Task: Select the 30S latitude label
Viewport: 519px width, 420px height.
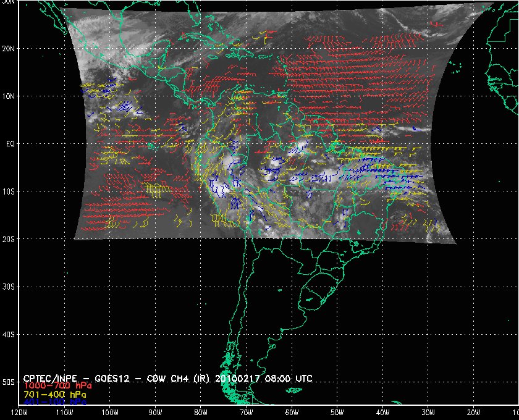Action: pos(8,287)
